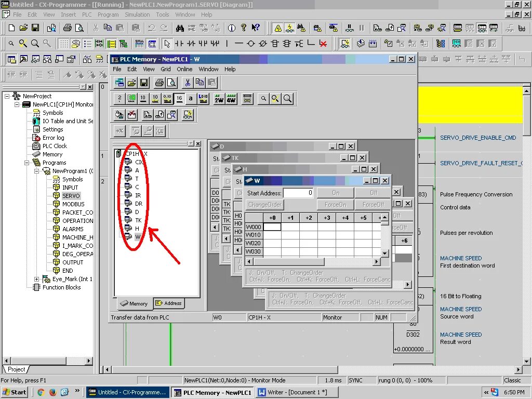Click the On button in W window
This screenshot has height=399, width=532.
[336, 193]
